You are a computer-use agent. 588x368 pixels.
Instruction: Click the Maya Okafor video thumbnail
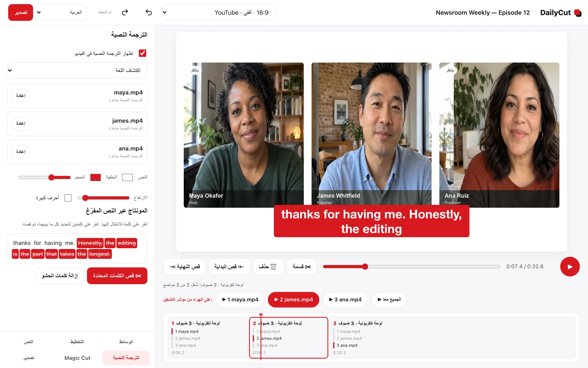(244, 135)
